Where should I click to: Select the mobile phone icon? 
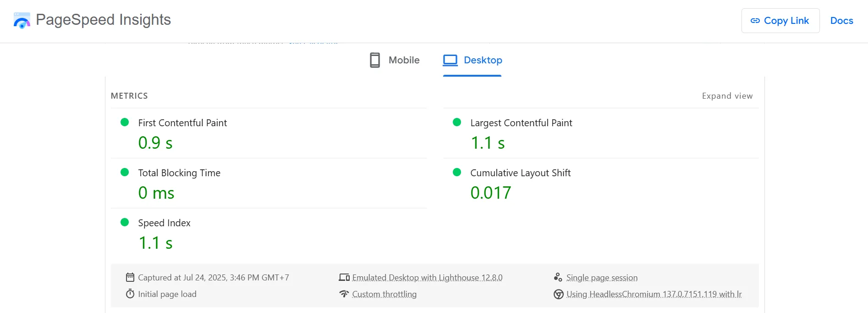(375, 60)
